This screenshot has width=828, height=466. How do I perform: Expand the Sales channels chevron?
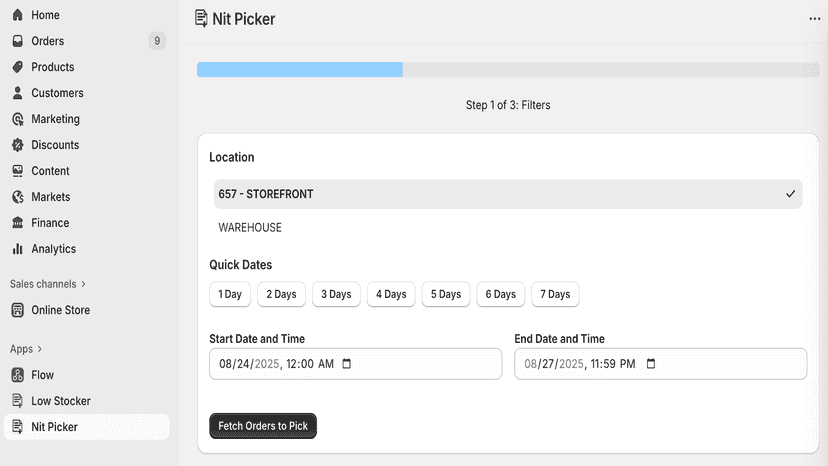(x=83, y=284)
